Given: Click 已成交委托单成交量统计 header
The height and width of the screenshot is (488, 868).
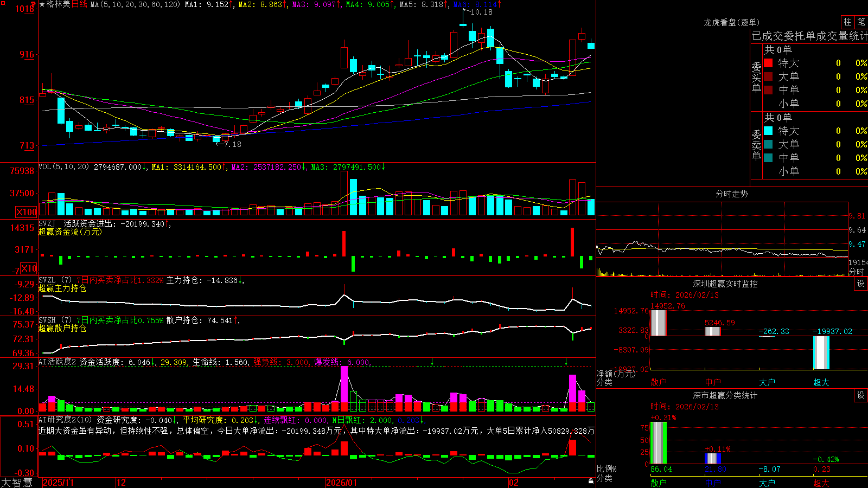Looking at the screenshot, I should 809,36.
